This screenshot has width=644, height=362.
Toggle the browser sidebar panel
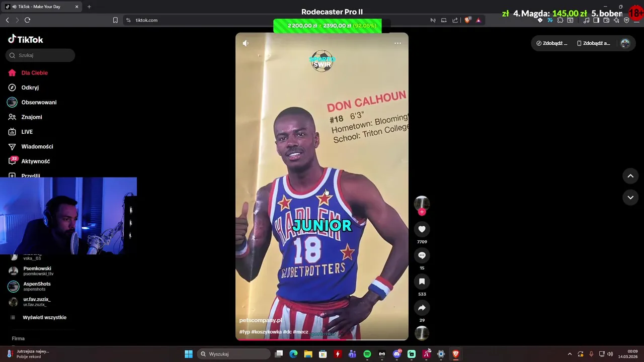(x=596, y=20)
